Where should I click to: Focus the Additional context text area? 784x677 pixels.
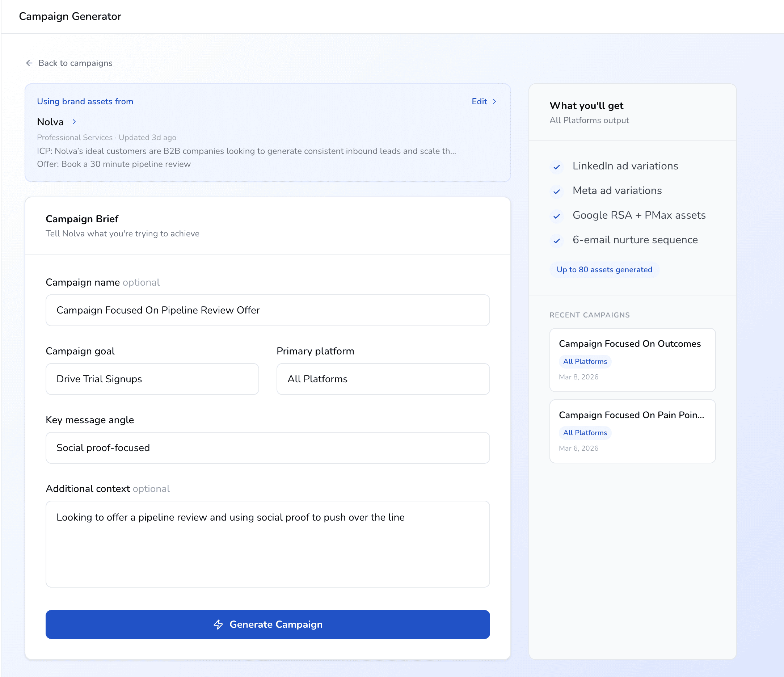pos(267,544)
